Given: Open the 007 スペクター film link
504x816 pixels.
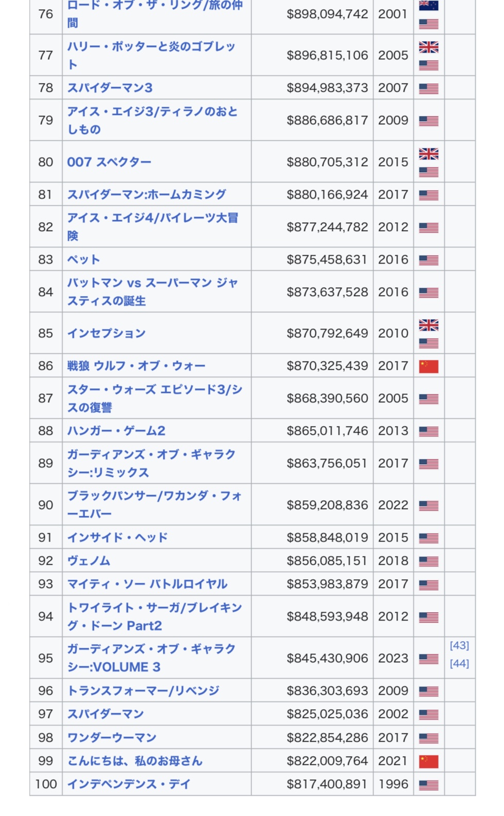Looking at the screenshot, I should click(x=109, y=162).
